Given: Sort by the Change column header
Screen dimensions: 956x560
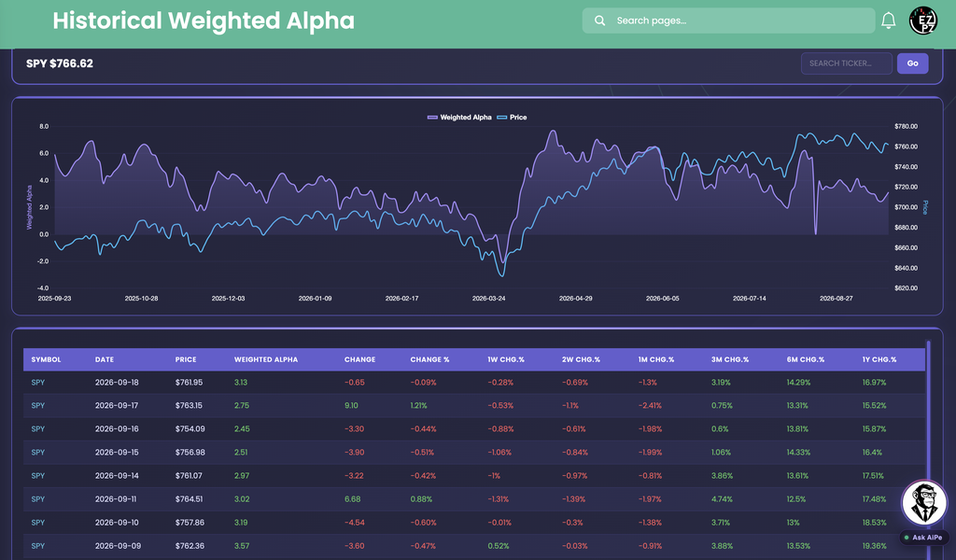Looking at the screenshot, I should [359, 359].
